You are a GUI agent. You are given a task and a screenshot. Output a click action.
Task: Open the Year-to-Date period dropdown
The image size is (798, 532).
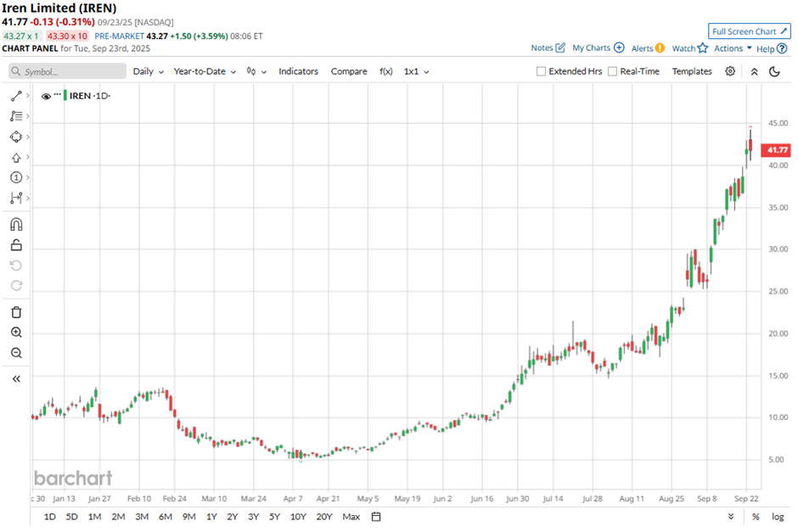click(x=205, y=72)
